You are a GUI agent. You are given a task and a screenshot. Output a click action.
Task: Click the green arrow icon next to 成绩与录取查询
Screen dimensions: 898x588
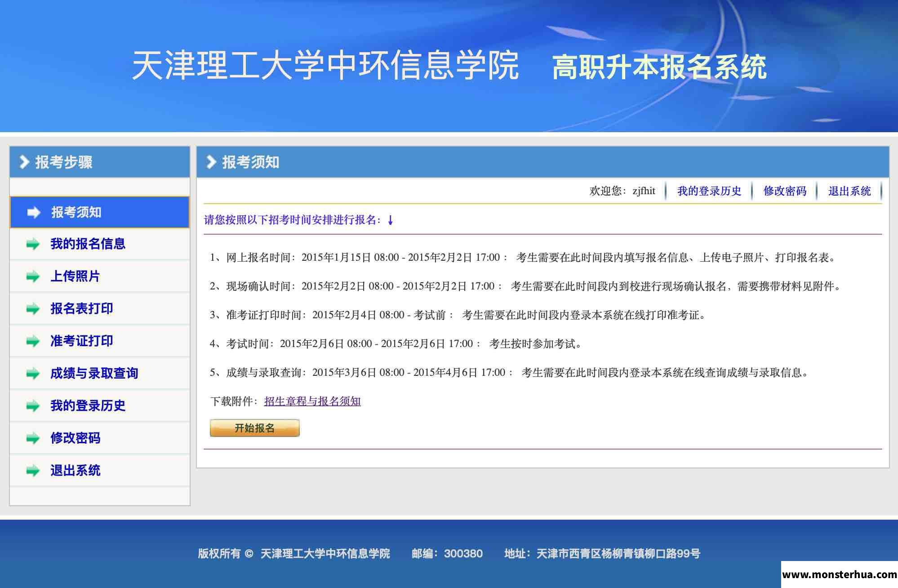pos(33,374)
